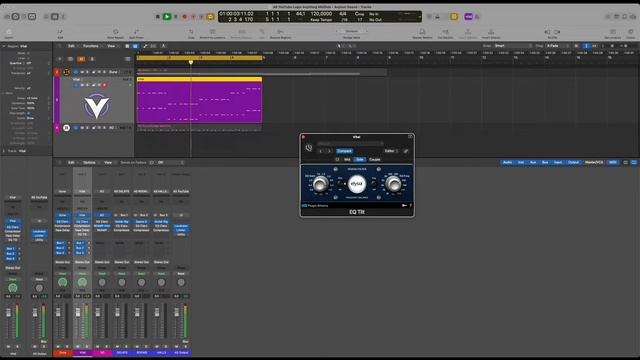This screenshot has width=640, height=360.
Task: Click the question mark help icon in plugin
Action: (410, 206)
